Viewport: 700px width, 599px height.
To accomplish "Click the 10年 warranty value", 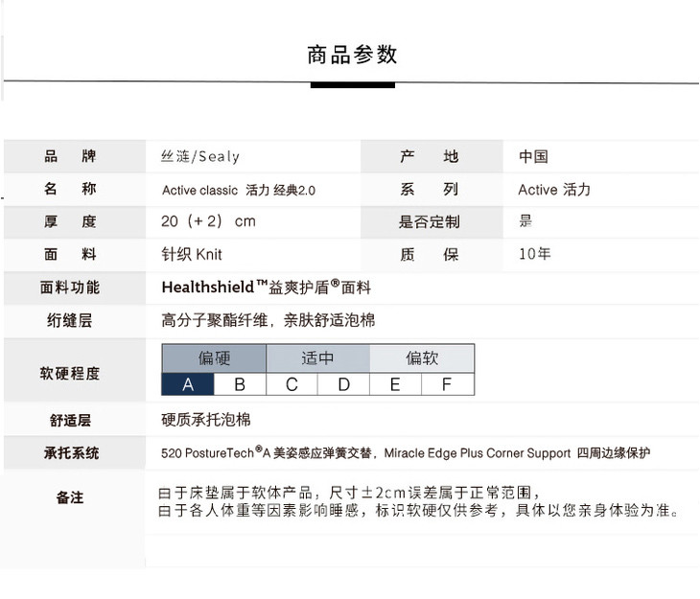I will 534,254.
